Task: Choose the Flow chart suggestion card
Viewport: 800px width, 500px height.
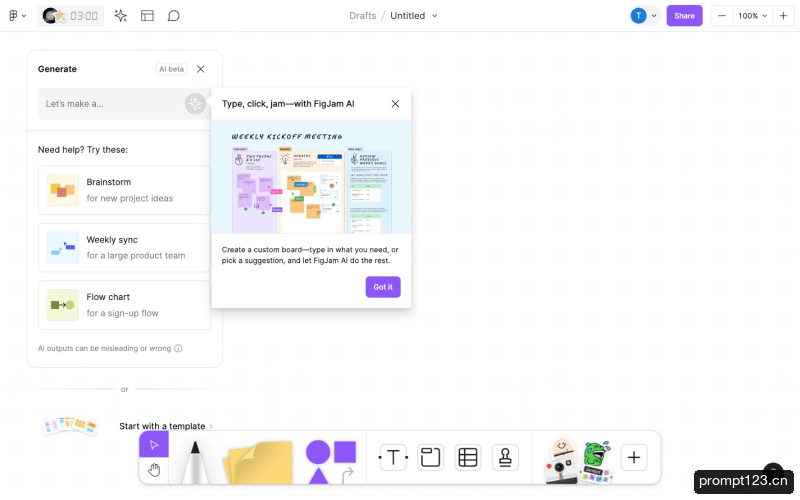Action: [x=124, y=305]
